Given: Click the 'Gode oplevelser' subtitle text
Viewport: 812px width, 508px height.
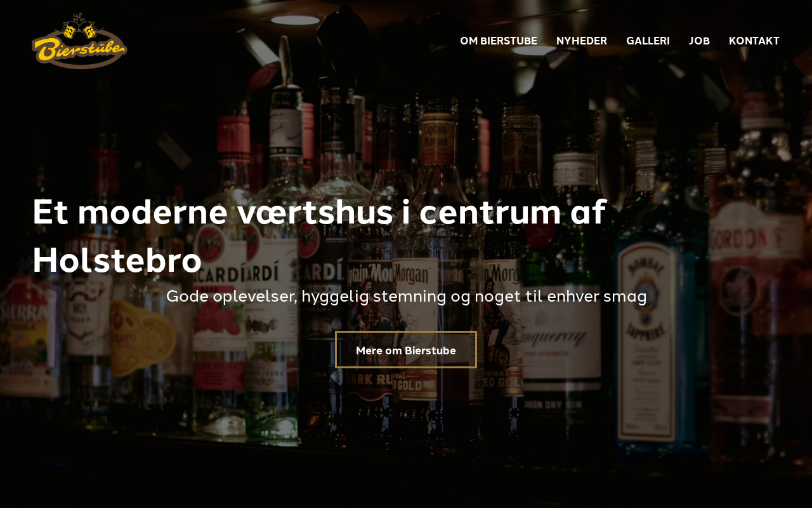Looking at the screenshot, I should [406, 297].
